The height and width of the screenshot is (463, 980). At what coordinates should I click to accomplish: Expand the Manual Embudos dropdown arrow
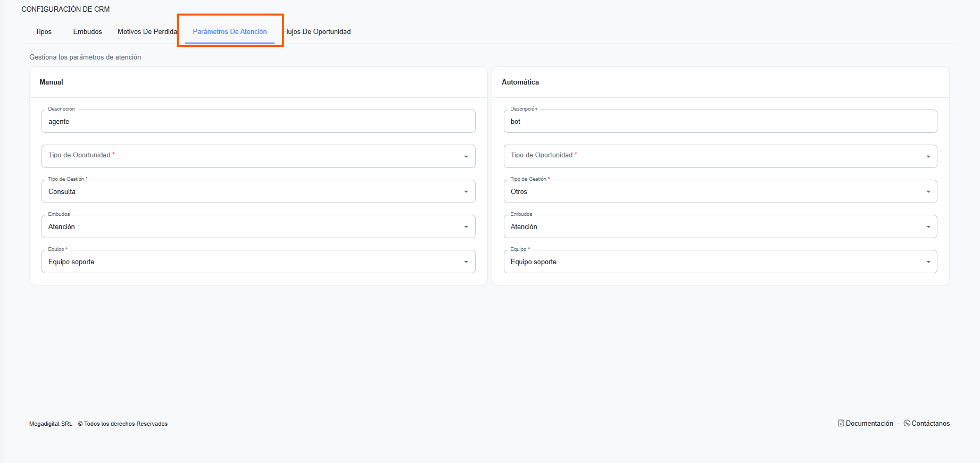(x=466, y=227)
